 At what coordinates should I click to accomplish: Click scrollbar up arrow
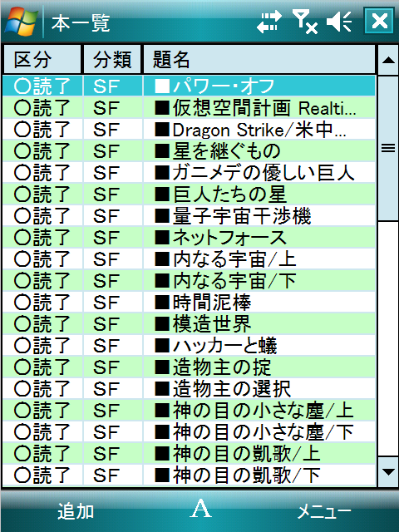click(x=388, y=60)
